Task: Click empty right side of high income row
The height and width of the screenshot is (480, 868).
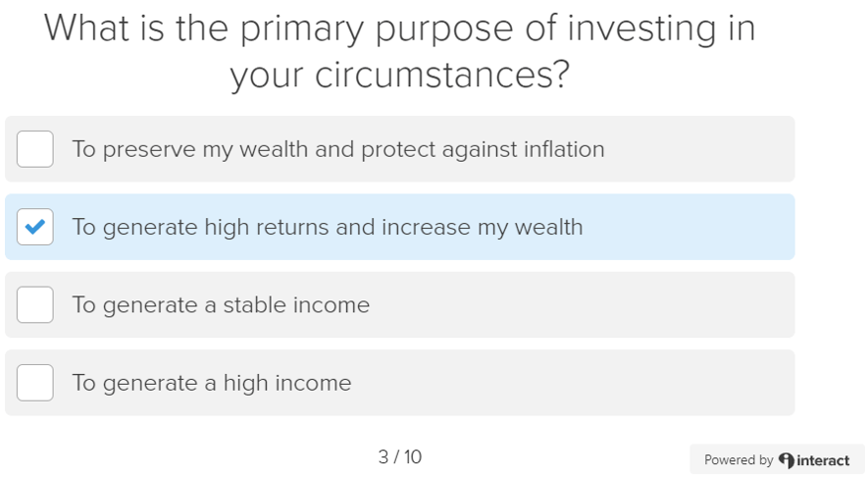Action: coord(608,382)
